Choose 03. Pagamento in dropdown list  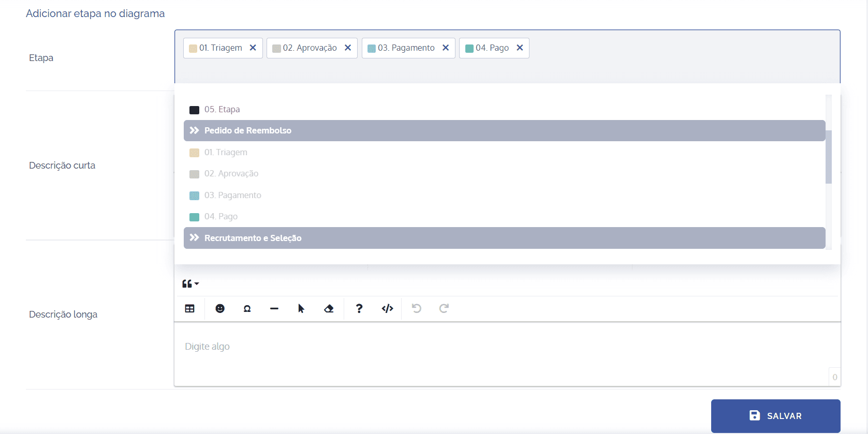(x=504, y=195)
